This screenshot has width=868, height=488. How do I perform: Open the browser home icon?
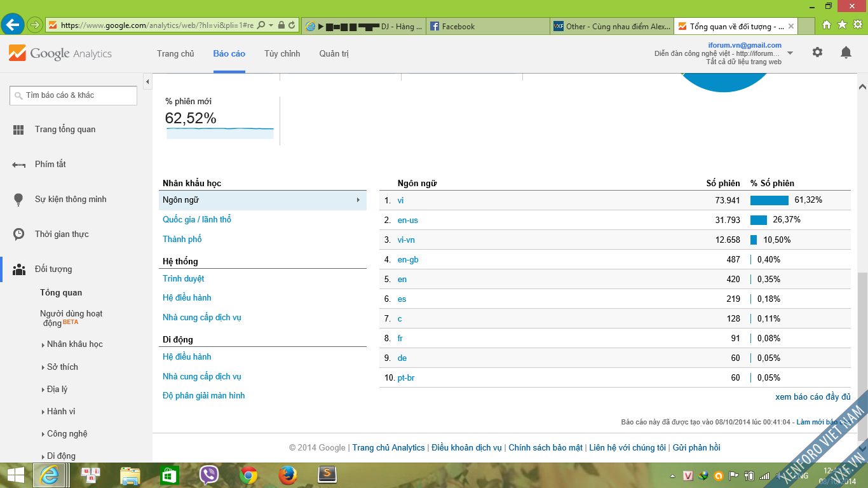coord(827,25)
